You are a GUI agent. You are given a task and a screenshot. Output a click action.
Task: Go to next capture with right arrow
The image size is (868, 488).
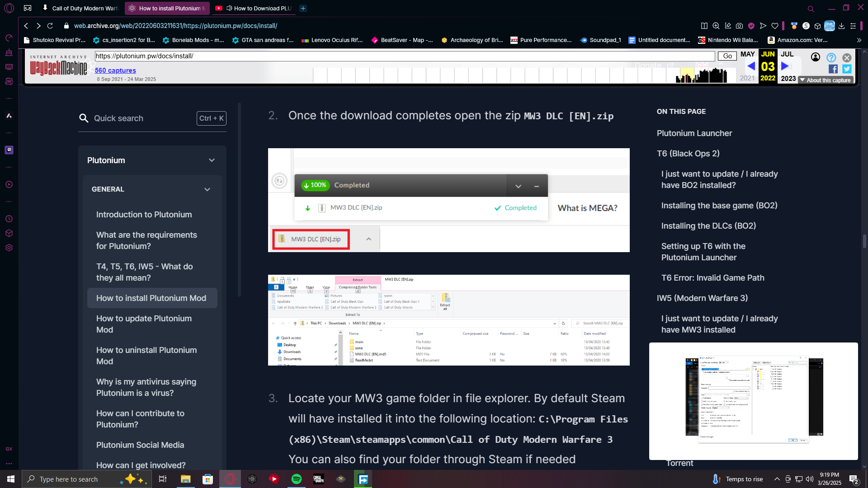tap(785, 66)
